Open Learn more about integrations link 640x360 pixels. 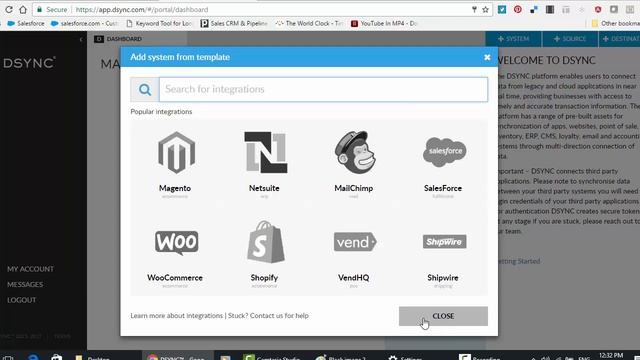[176, 316]
